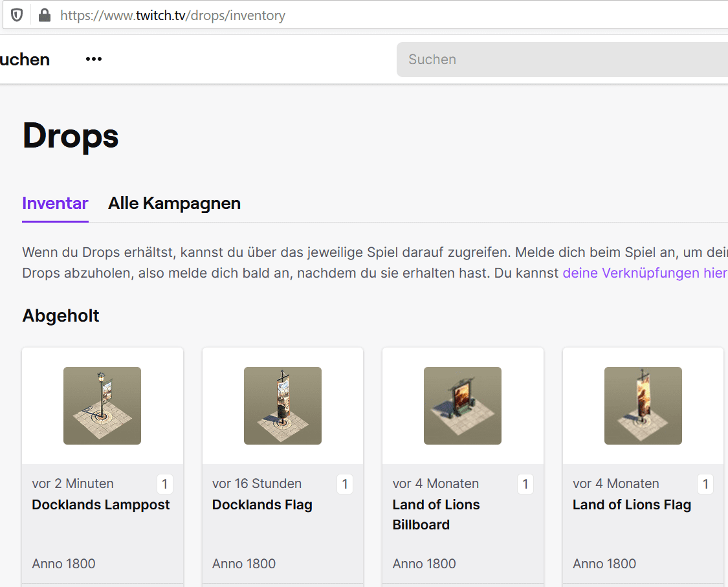
Task: Click the count badge on Land of Lions Flag
Action: point(705,484)
